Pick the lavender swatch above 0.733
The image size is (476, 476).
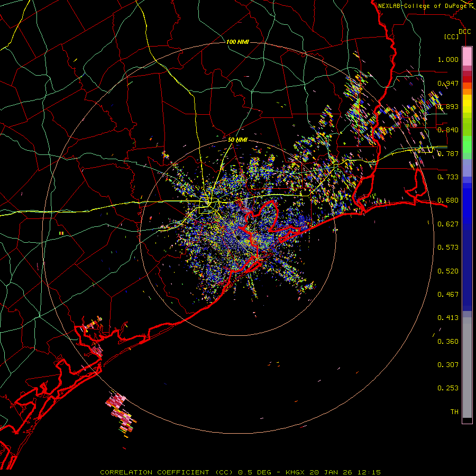(467, 168)
